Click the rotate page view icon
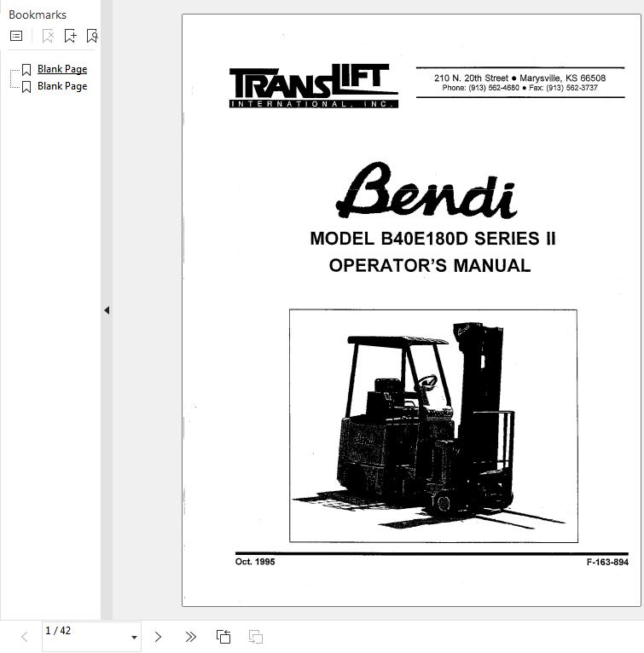Viewport: 644px width, 653px height. tap(223, 637)
